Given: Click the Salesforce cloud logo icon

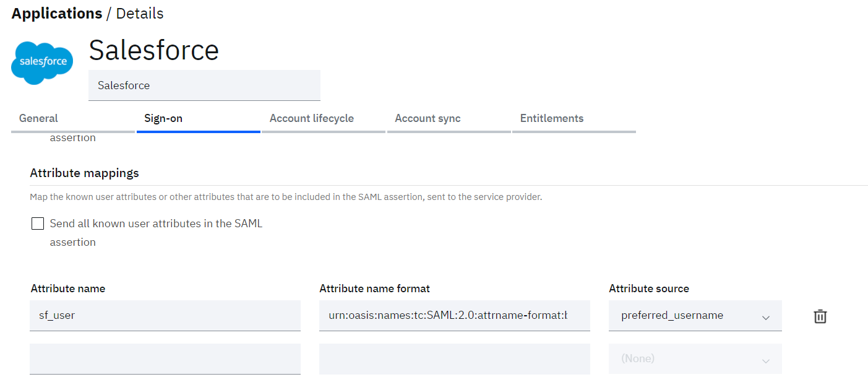Looking at the screenshot, I should [x=43, y=62].
